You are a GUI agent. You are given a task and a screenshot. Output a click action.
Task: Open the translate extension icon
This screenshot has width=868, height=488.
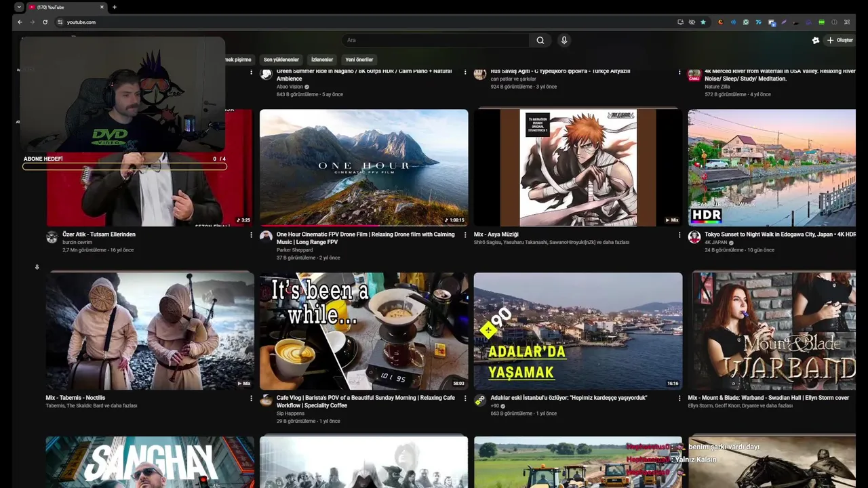click(772, 22)
